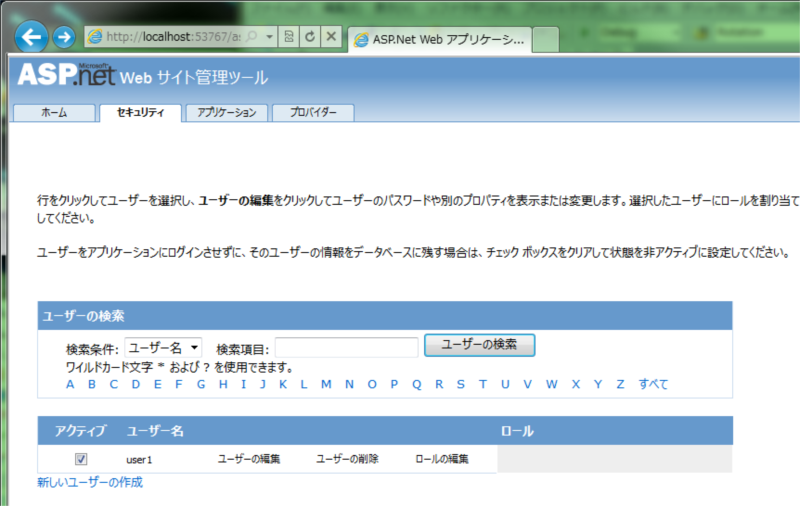Filter users by letter C
Viewport: 800px width, 506px height.
pyautogui.click(x=114, y=384)
